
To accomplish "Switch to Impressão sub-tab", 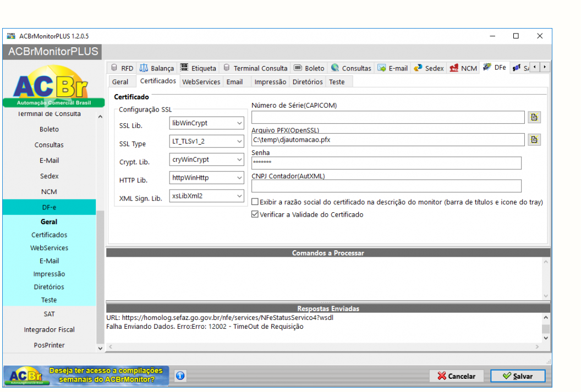I will pos(270,82).
